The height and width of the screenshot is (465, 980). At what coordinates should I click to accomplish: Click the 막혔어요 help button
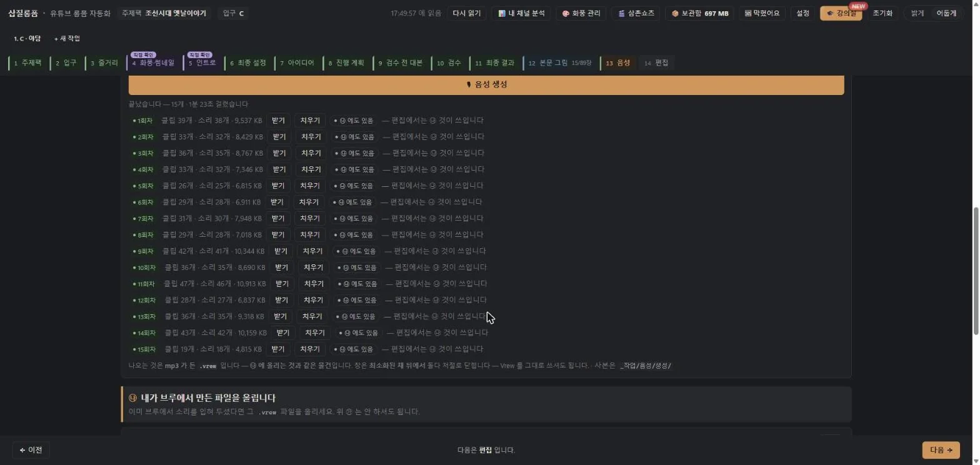tap(762, 13)
